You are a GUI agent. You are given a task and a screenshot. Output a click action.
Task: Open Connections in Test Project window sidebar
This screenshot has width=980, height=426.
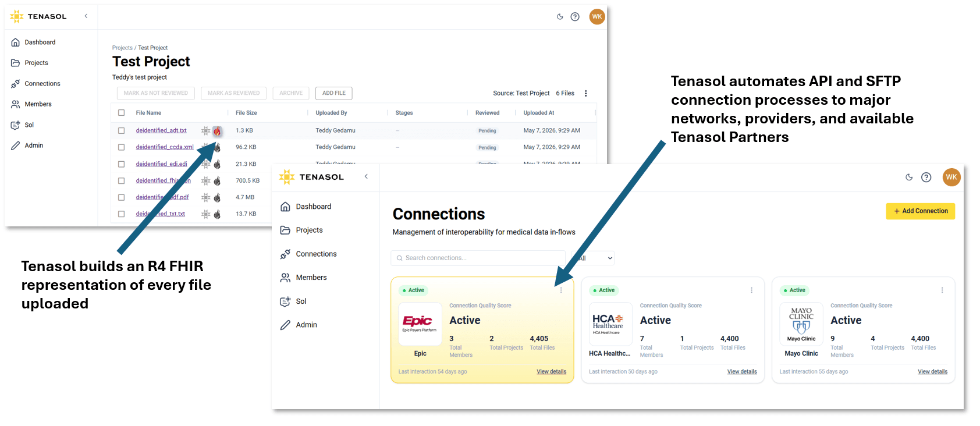coord(35,84)
